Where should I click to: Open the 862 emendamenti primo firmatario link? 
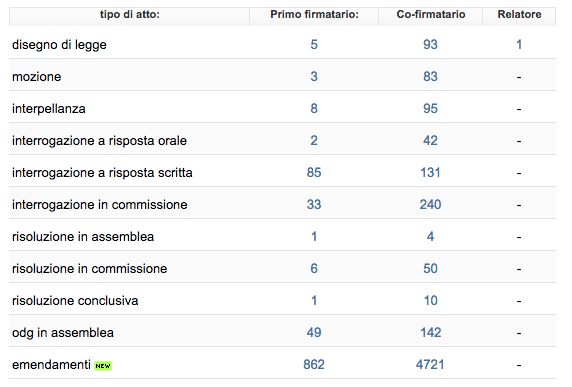(314, 364)
